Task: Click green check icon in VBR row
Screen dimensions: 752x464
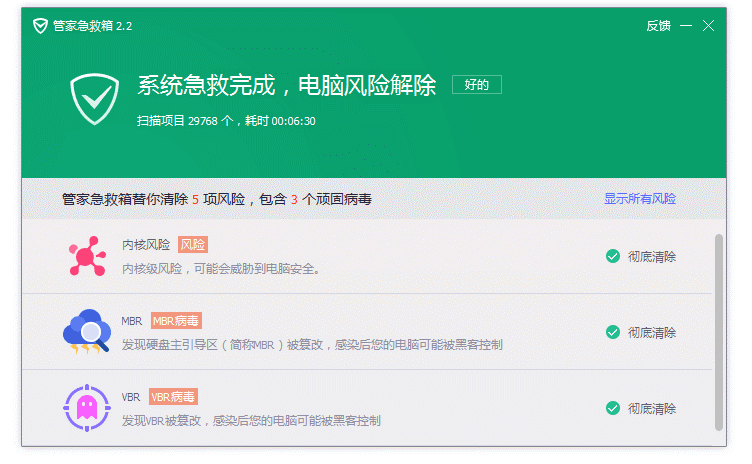Action: [612, 408]
